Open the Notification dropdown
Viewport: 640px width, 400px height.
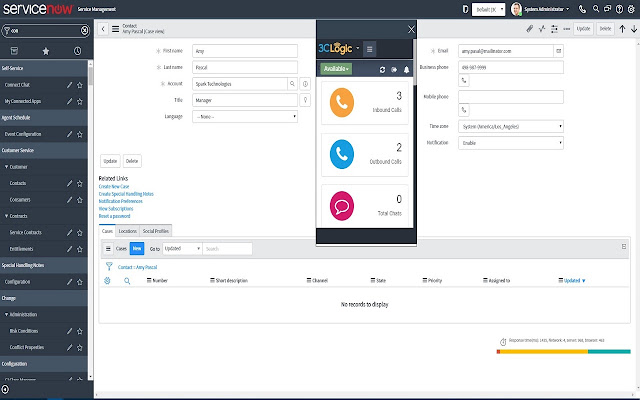click(x=511, y=143)
